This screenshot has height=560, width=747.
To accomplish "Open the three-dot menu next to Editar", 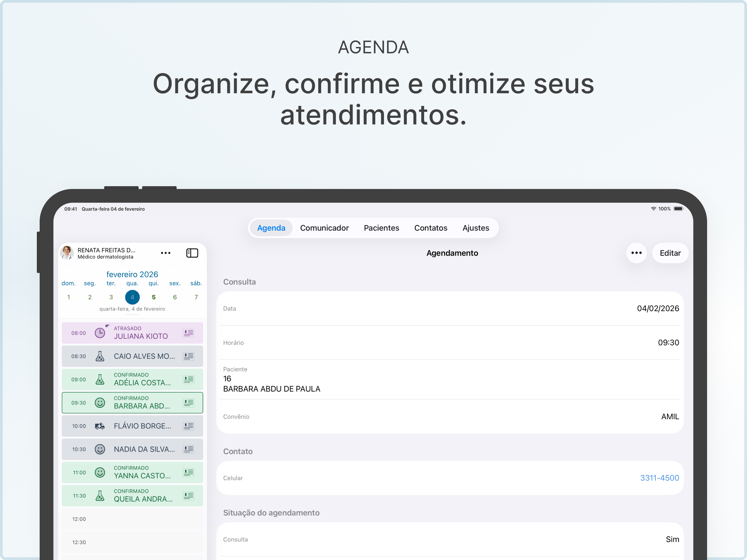I will click(636, 253).
